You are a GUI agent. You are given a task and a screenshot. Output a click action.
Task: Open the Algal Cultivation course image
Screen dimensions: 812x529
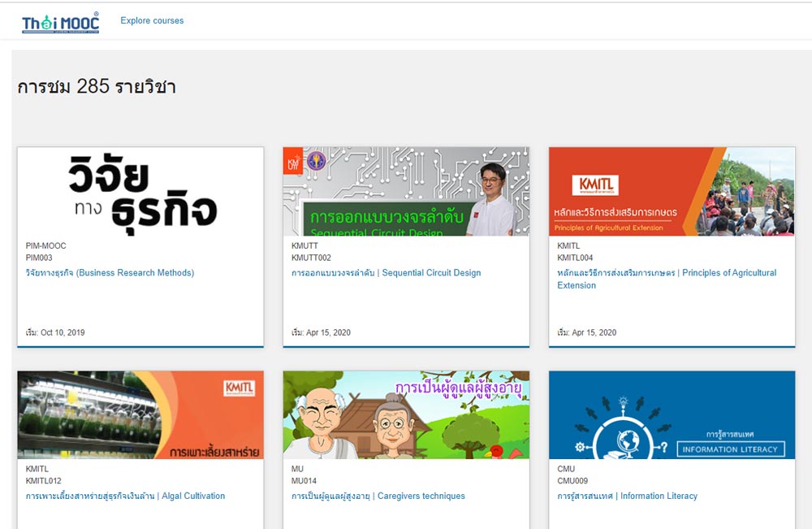tap(140, 415)
